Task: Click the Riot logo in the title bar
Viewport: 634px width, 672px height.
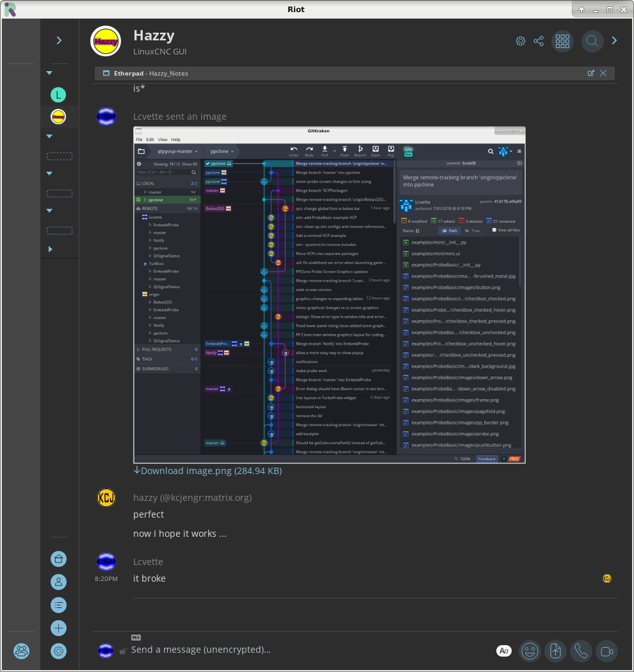Action: pos(10,10)
